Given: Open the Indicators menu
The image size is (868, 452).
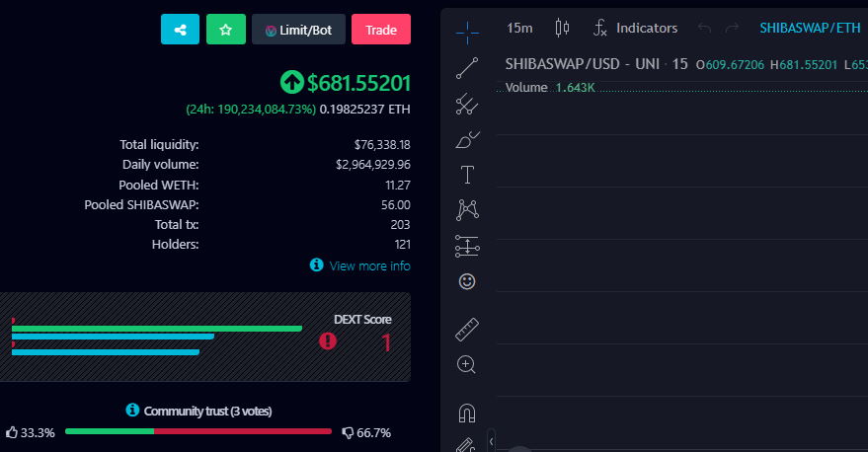Looking at the screenshot, I should 636,29.
